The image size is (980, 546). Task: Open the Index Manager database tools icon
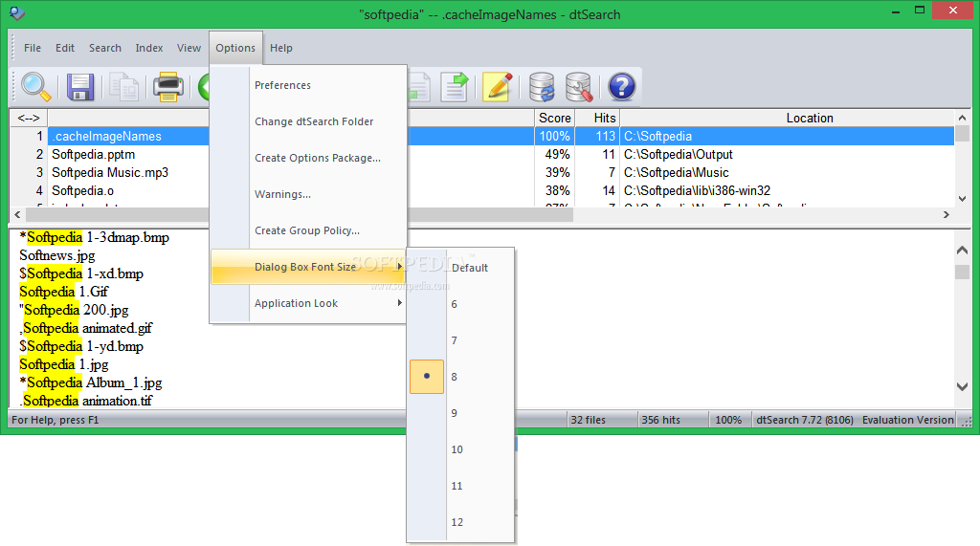tap(579, 86)
